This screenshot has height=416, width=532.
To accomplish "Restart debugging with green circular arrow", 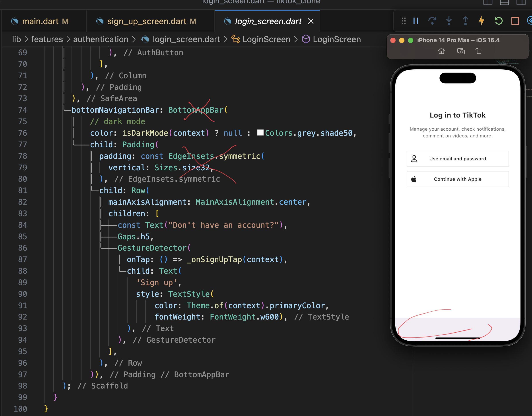I will [498, 21].
